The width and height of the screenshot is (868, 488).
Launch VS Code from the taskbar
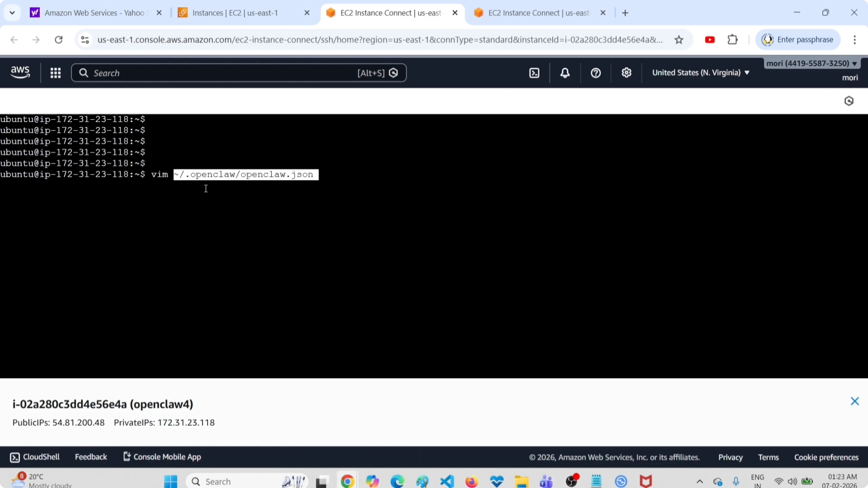click(447, 481)
